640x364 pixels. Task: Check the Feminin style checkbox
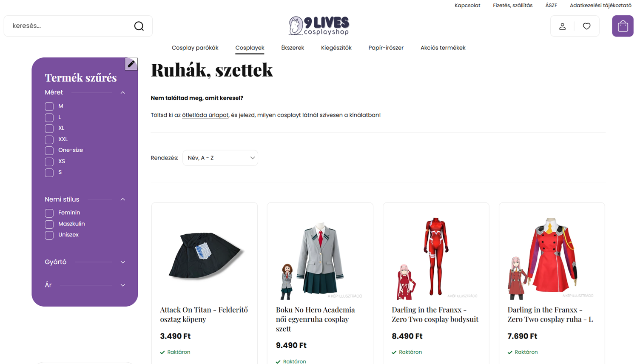(x=49, y=213)
